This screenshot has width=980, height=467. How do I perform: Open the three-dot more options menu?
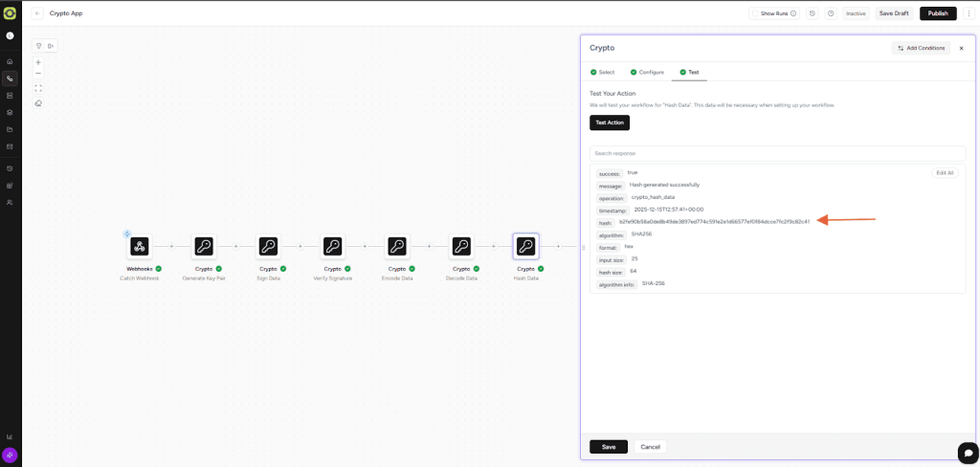tap(968, 13)
